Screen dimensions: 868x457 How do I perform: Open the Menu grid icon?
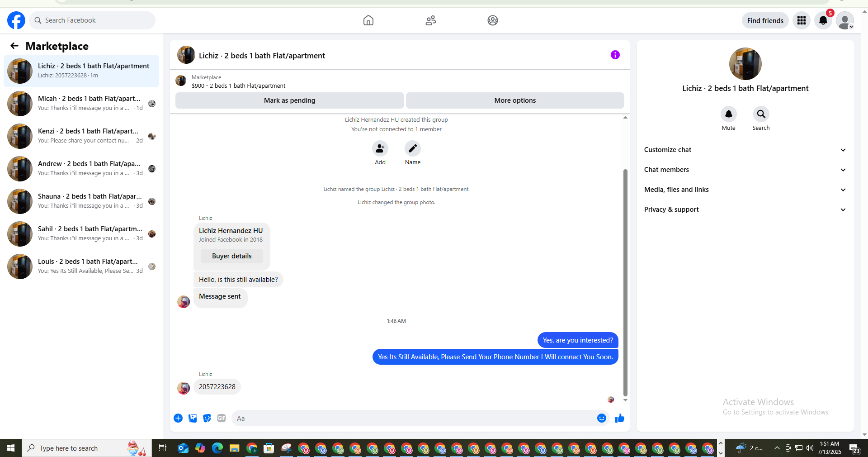[802, 20]
